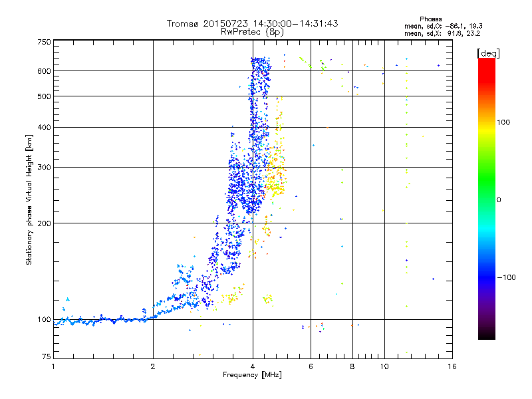
Task: Click the x-axis tick label '2'
Action: (x=153, y=366)
